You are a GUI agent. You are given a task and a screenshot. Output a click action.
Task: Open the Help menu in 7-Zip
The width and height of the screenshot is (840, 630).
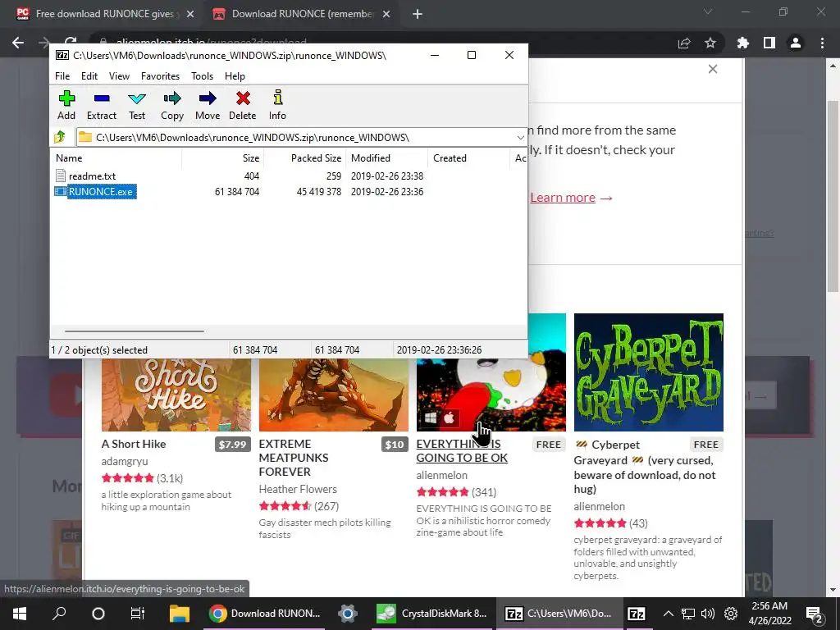[235, 76]
